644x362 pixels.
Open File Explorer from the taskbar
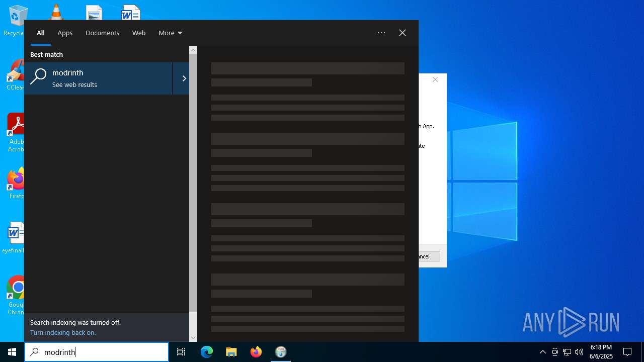pos(231,352)
